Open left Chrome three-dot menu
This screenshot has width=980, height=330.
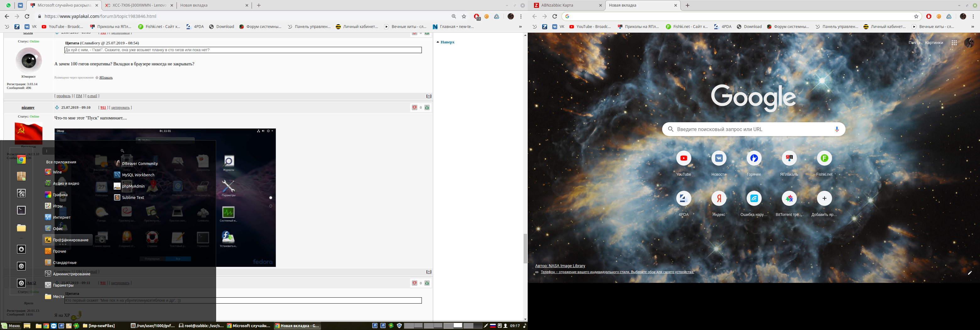click(x=521, y=16)
